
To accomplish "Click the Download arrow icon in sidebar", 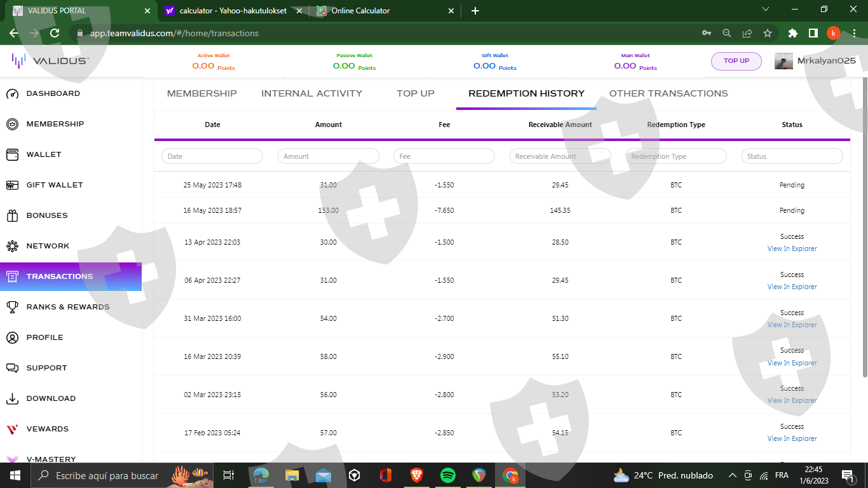I will coord(12,399).
